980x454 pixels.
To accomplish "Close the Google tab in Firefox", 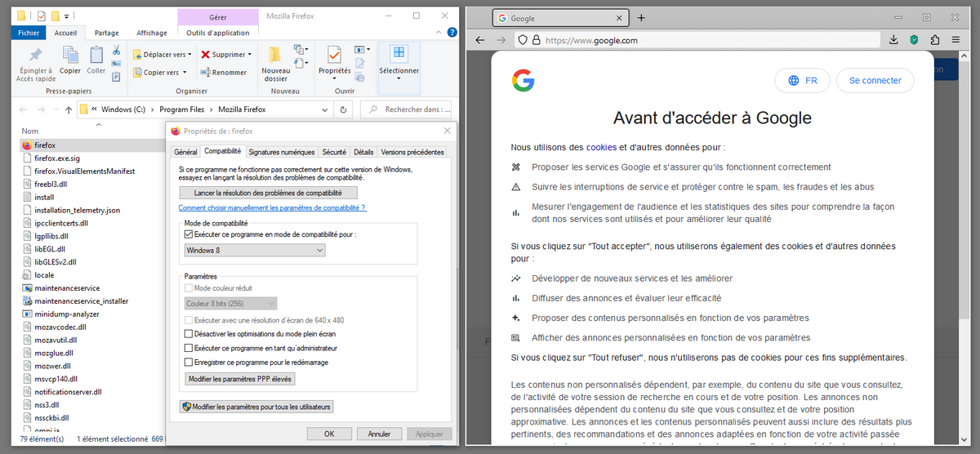I will click(x=617, y=18).
